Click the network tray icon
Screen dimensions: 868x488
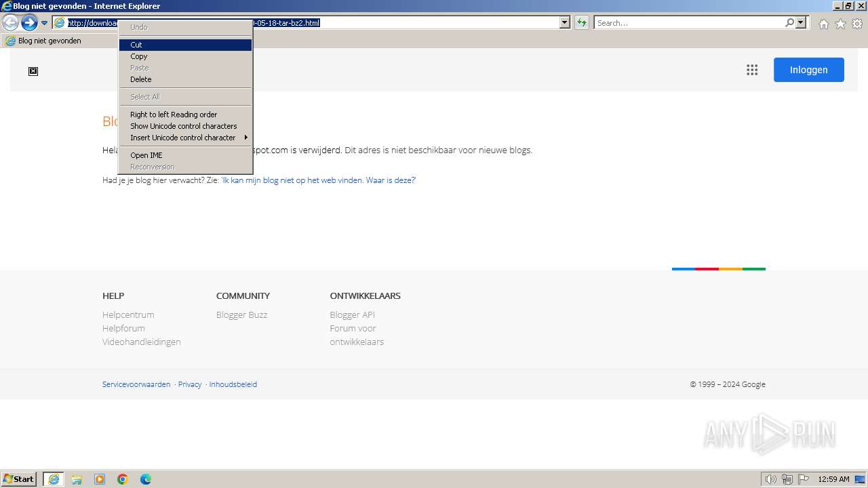point(787,479)
